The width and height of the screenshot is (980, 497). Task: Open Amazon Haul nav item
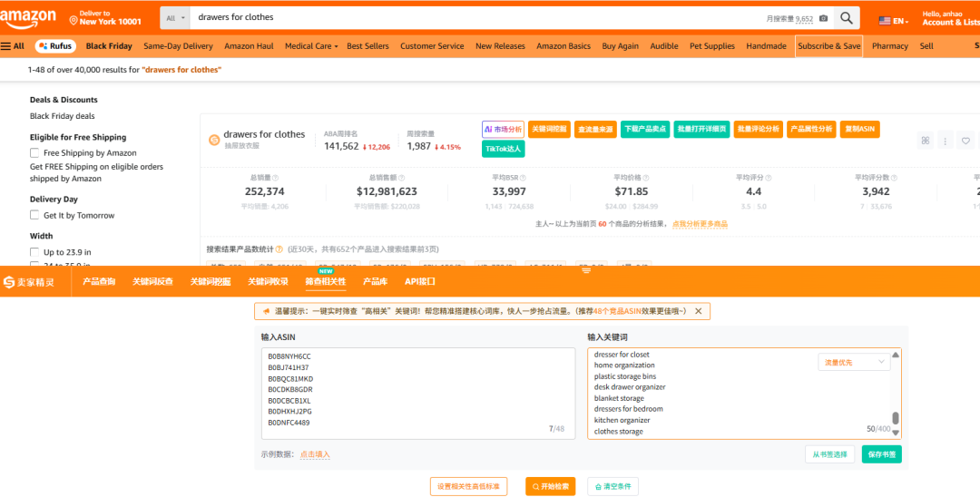pos(249,46)
